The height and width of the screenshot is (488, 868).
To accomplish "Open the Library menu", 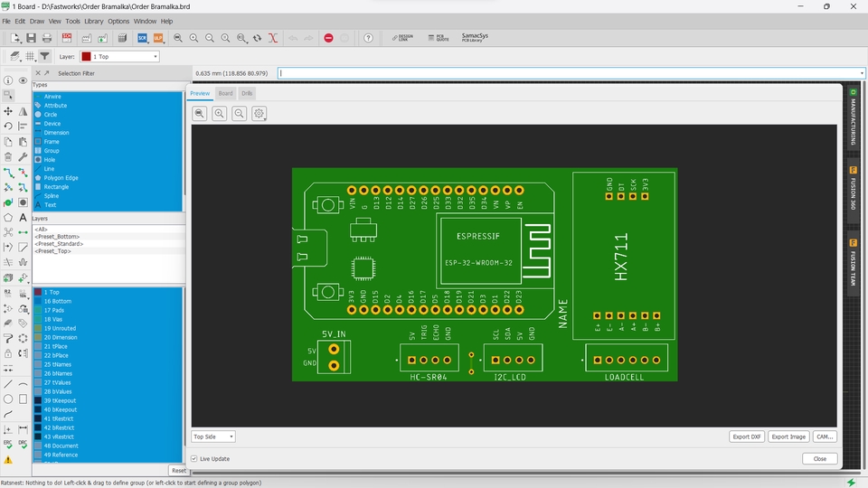I will [x=94, y=21].
